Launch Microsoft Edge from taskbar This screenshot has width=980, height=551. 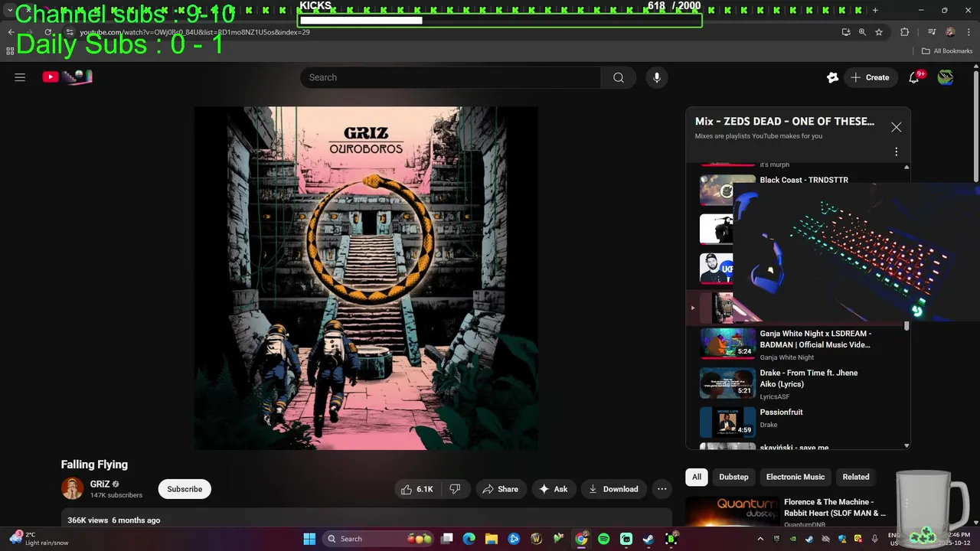click(469, 539)
